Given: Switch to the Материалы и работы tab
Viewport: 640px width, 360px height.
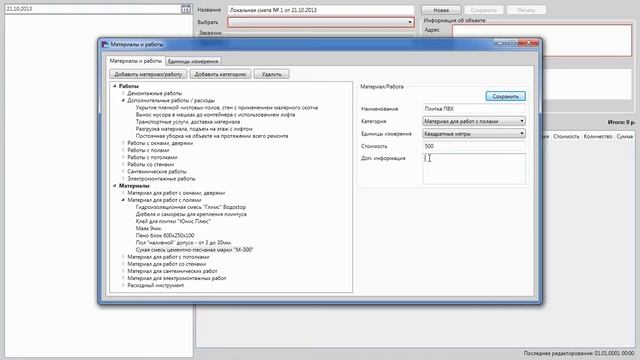Looking at the screenshot, I should [136, 61].
